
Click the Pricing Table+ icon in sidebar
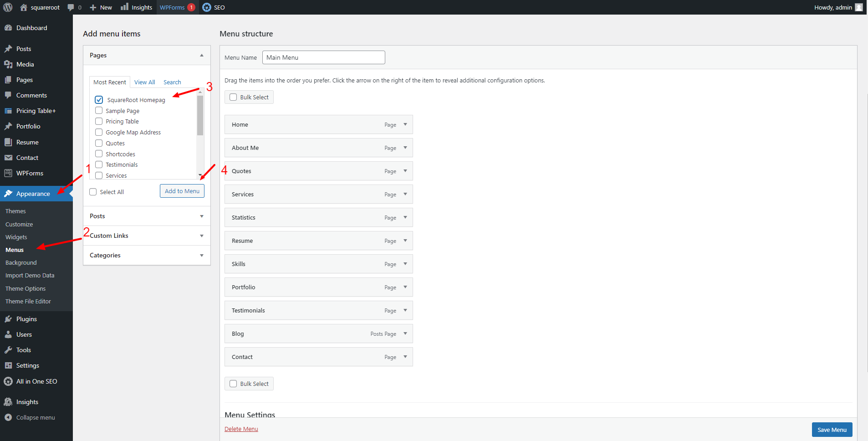tap(8, 111)
